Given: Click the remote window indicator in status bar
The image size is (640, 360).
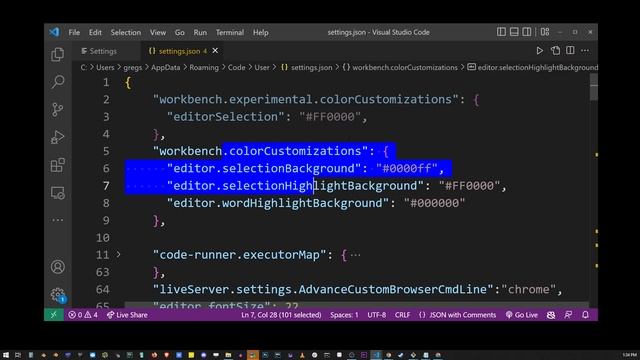Looking at the screenshot, I should coord(53,315).
